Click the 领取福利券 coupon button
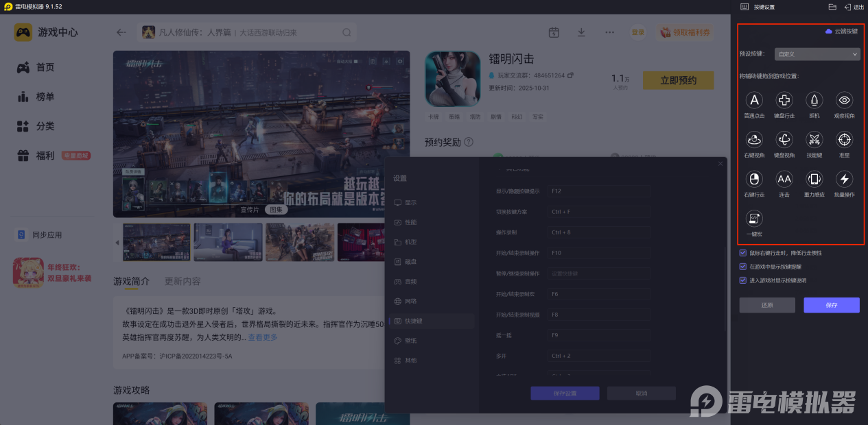Image resolution: width=868 pixels, height=425 pixels. coord(685,32)
